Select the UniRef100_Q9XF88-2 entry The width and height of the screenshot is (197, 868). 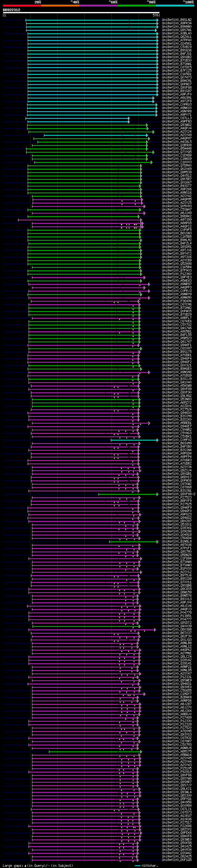pyautogui.click(x=179, y=494)
